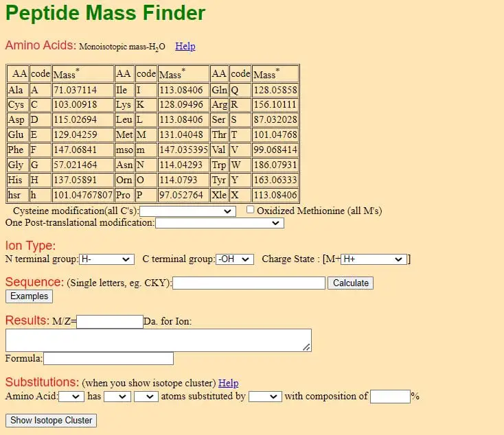
Task: Click the Ile cell in the table
Action: coord(124,90)
